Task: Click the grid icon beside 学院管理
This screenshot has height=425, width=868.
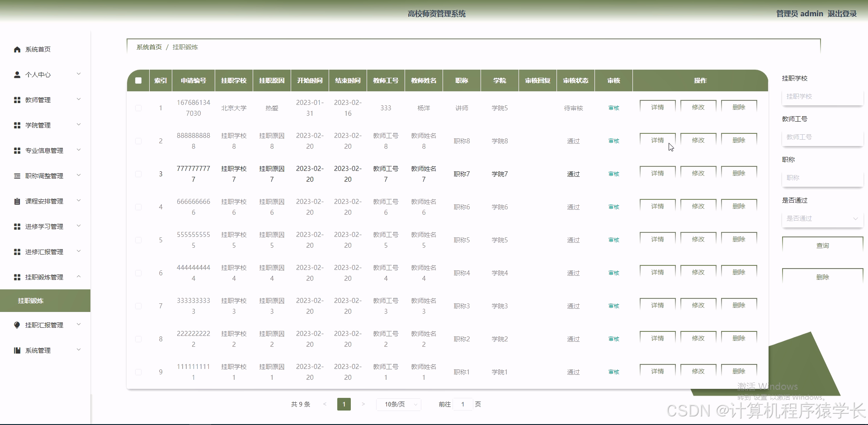Action: (17, 125)
